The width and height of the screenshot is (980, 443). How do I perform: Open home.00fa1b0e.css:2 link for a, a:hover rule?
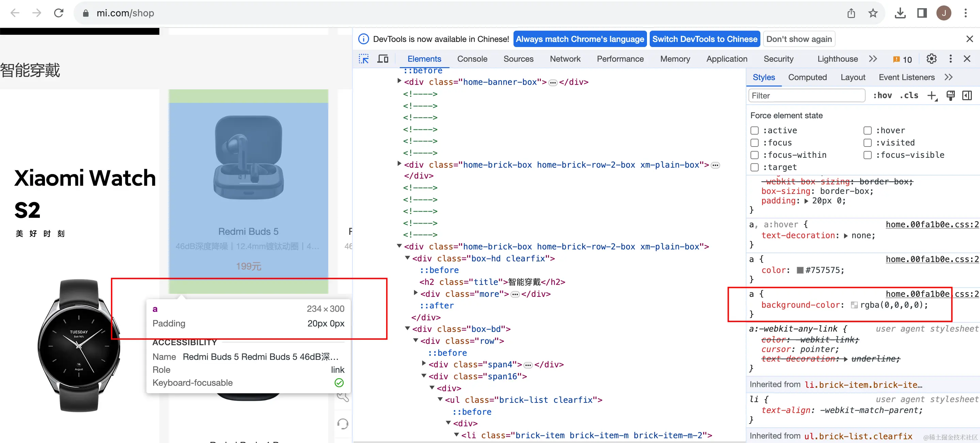click(932, 225)
